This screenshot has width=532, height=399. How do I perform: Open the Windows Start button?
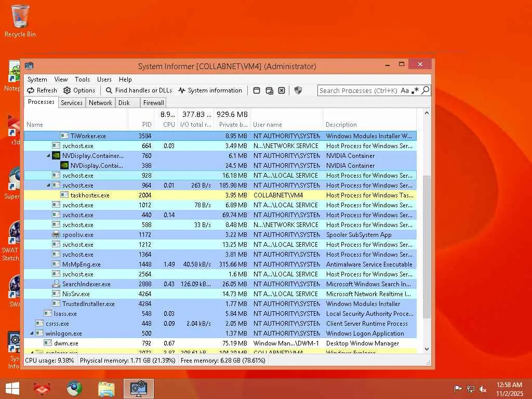12,389
